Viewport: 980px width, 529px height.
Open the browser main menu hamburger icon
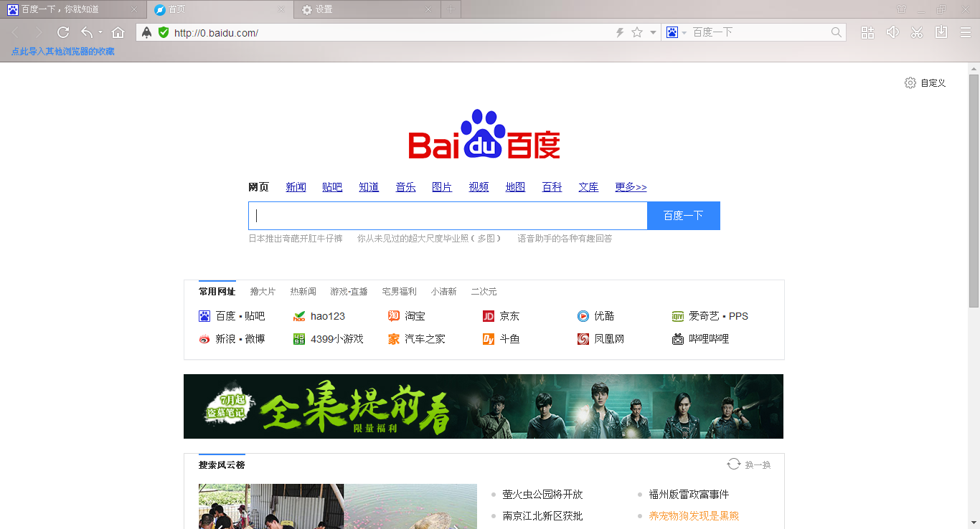(966, 32)
